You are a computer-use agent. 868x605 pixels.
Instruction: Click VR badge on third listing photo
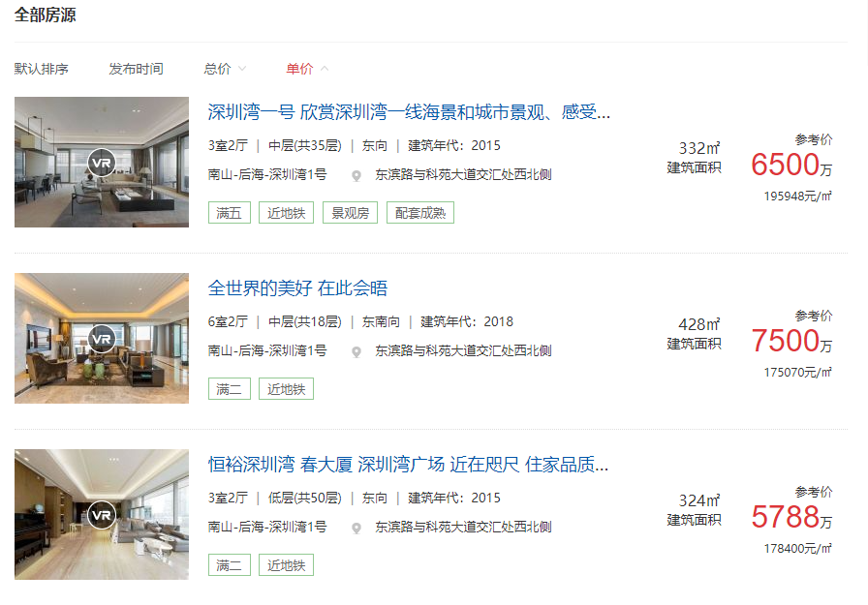[102, 515]
